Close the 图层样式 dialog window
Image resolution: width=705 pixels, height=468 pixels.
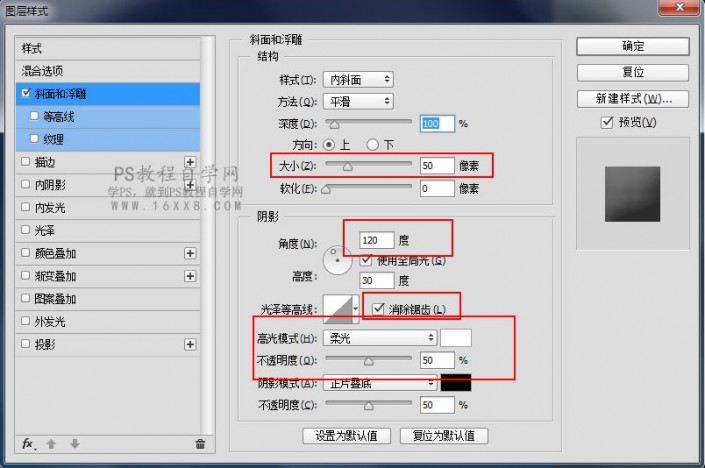pos(679,7)
